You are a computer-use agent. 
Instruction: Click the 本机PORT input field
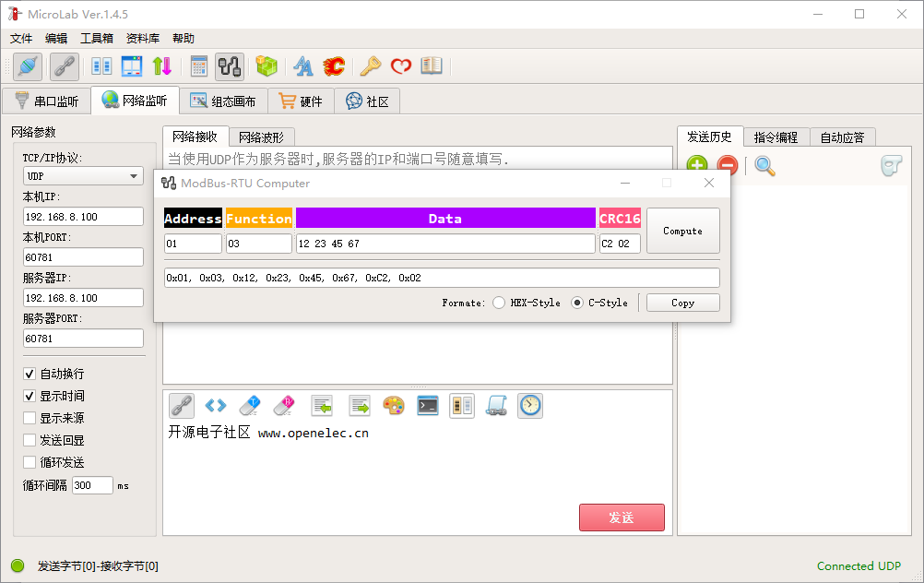click(x=83, y=257)
